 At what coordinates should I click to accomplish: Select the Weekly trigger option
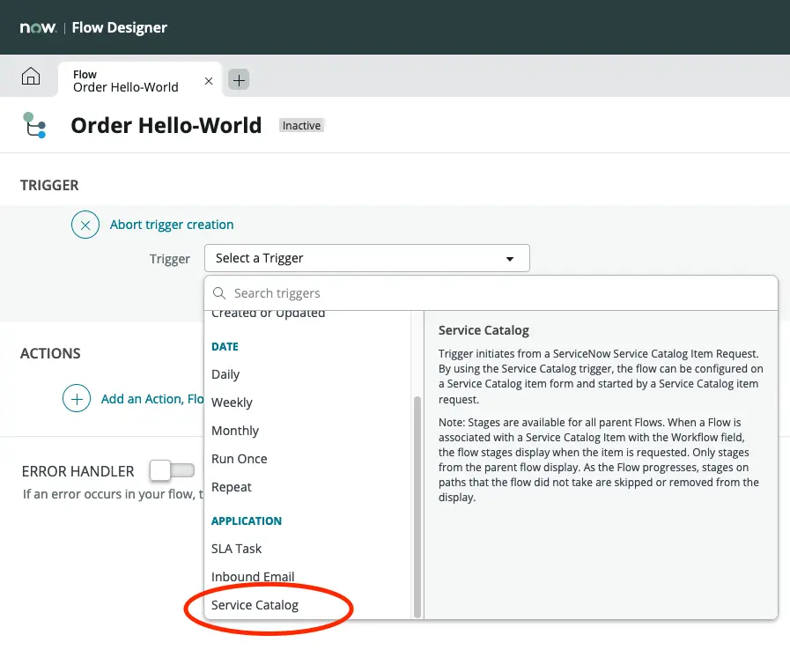232,402
